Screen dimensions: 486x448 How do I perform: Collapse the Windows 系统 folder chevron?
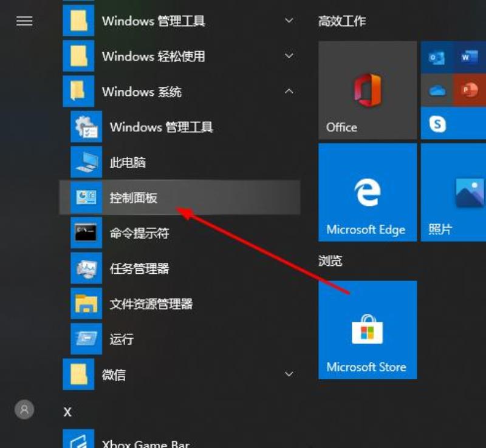point(289,91)
